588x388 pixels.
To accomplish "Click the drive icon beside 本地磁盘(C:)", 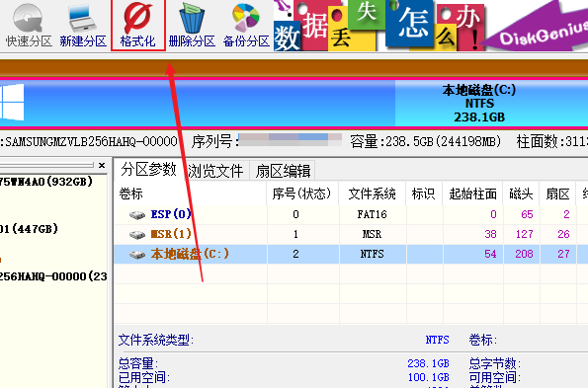I will tap(137, 255).
